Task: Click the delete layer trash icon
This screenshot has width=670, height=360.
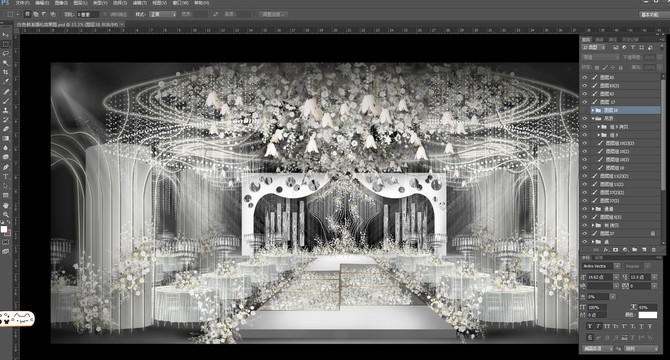Action: tap(653, 249)
